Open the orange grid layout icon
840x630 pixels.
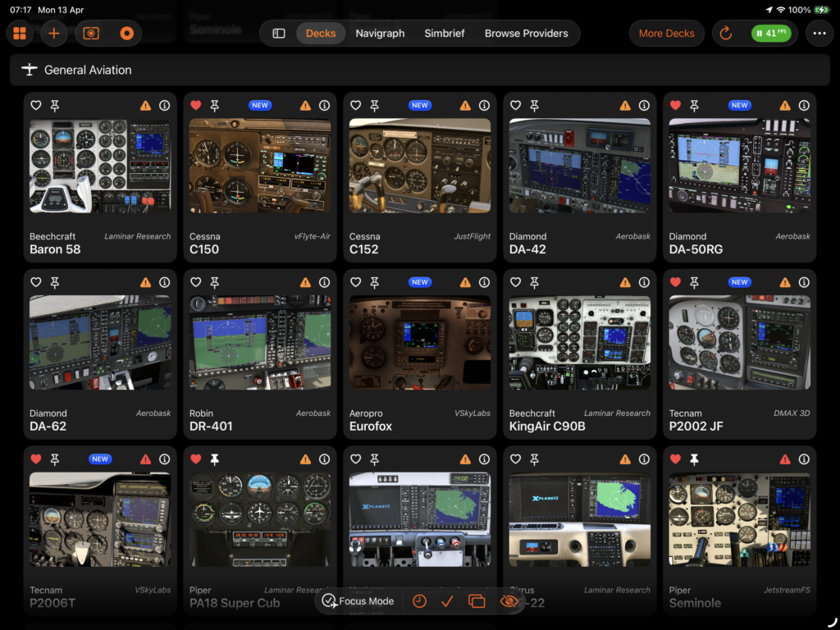(20, 34)
